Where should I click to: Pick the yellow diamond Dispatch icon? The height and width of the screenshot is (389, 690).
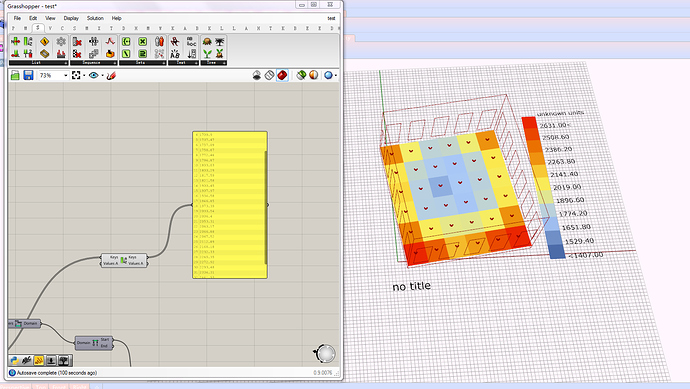44,41
